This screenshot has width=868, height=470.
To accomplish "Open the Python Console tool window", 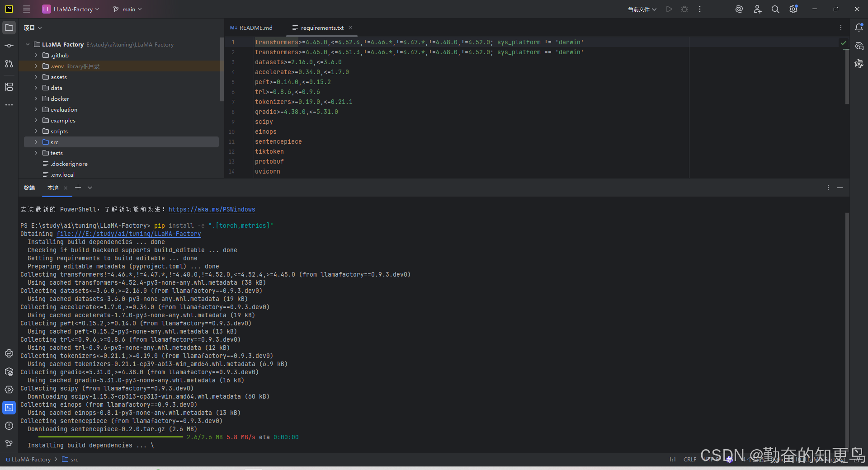I will tap(9, 353).
